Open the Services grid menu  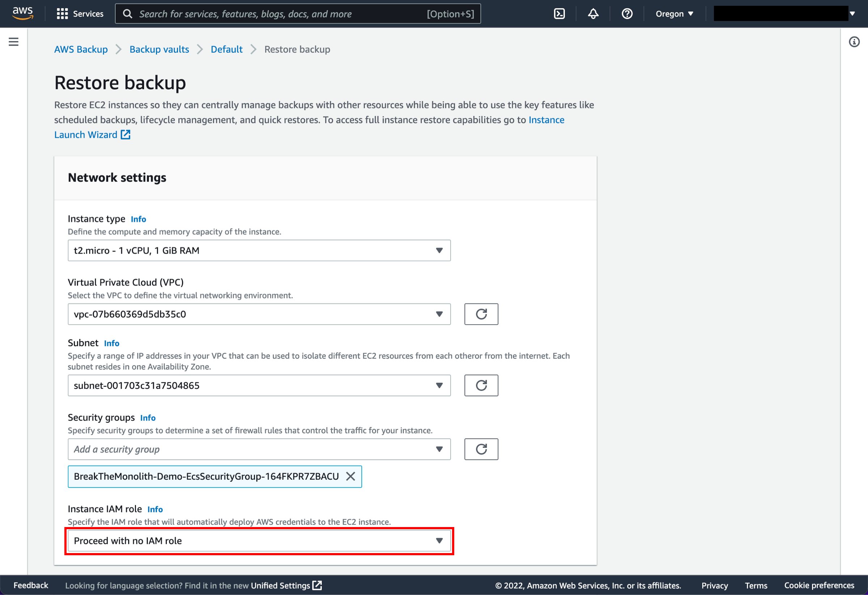80,14
